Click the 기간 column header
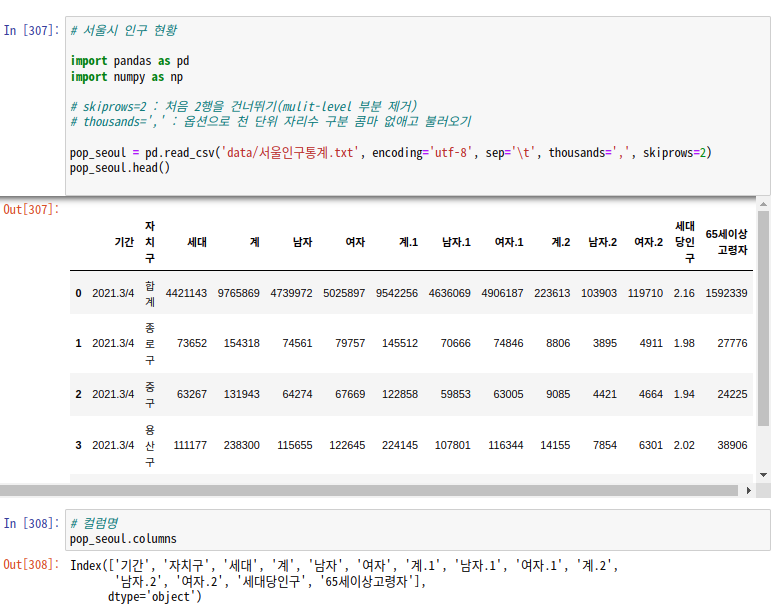 click(x=124, y=242)
